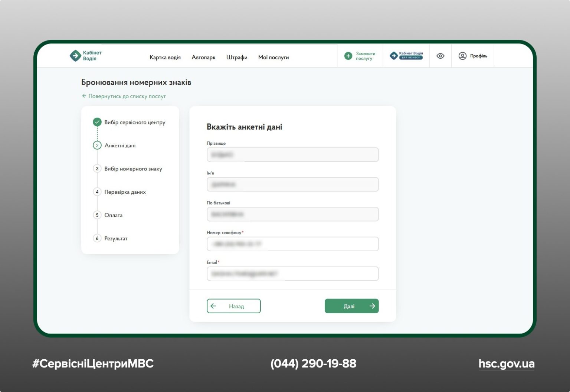
Task: Select the Оплата step in sidebar
Action: coord(113,215)
